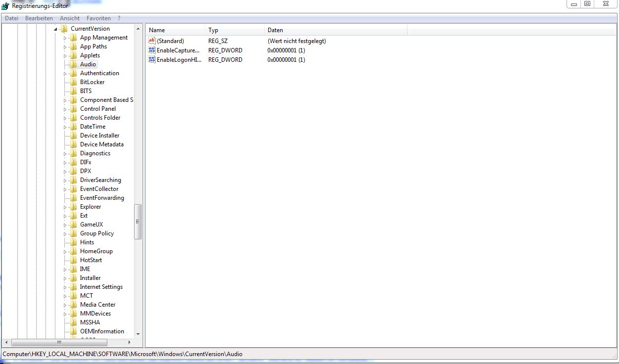
Task: Click the BitLocker folder icon
Action: [x=73, y=82]
